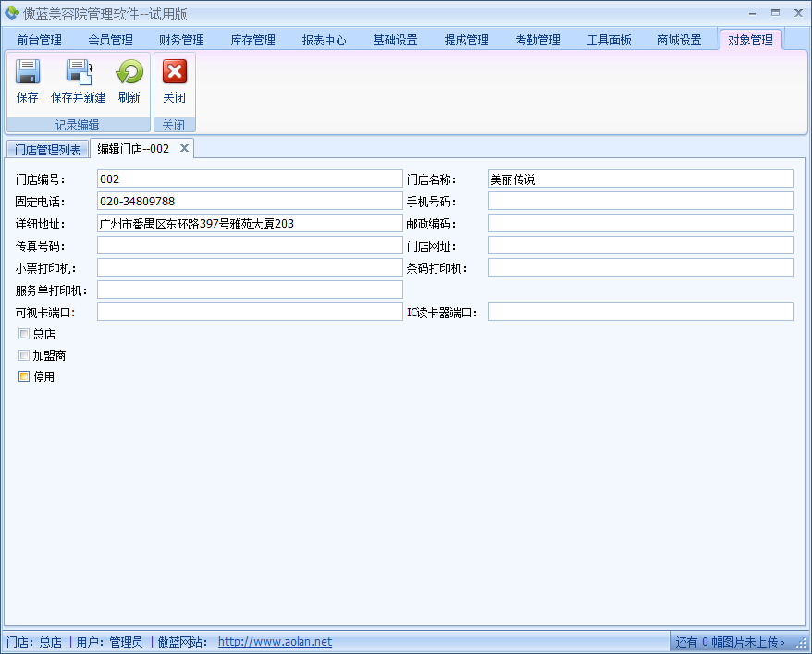
Task: Enable the 总店 checkbox
Action: click(23, 334)
